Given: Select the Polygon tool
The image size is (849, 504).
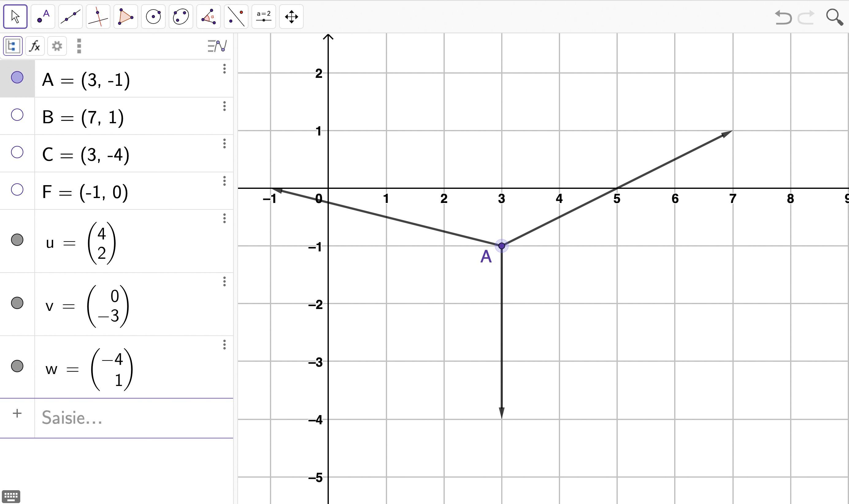Looking at the screenshot, I should point(125,17).
